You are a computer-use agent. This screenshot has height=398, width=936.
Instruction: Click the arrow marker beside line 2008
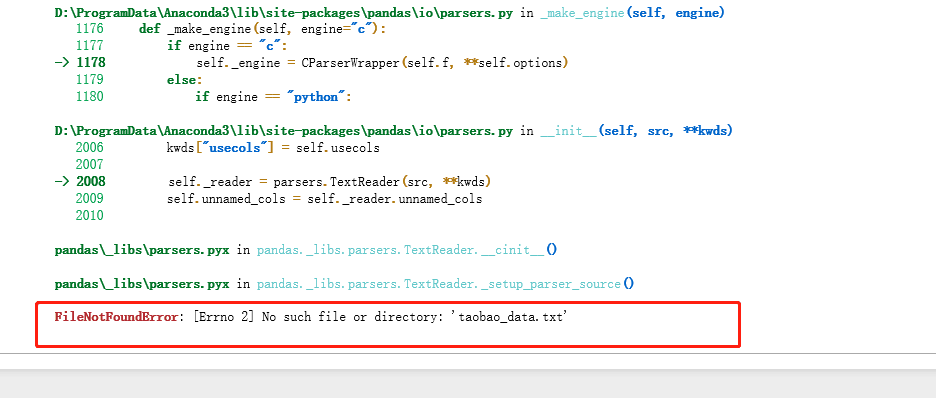62,181
